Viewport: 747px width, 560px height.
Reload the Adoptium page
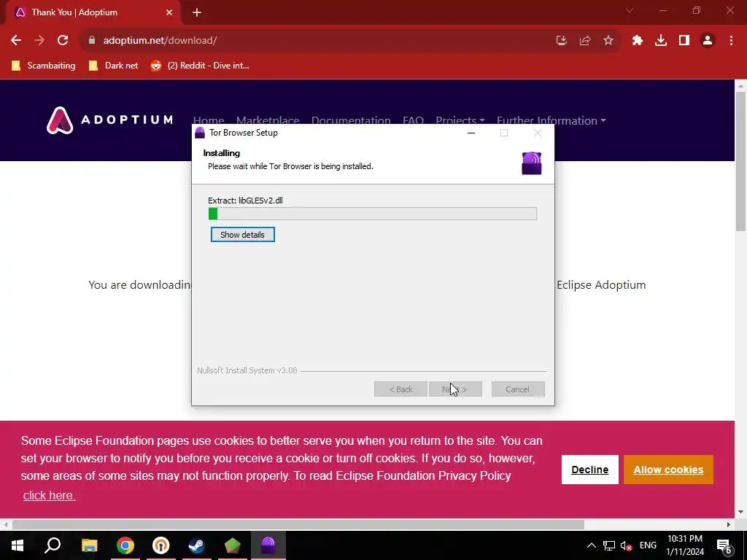point(63,41)
